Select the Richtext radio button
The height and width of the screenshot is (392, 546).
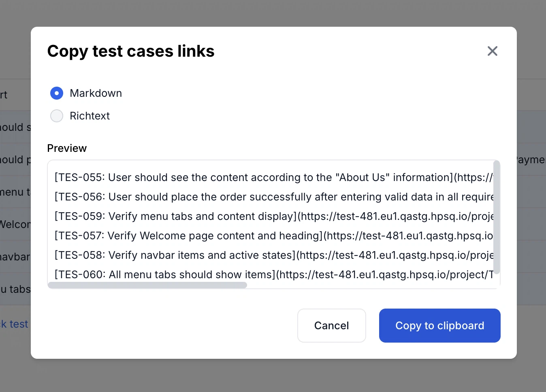[x=57, y=116]
